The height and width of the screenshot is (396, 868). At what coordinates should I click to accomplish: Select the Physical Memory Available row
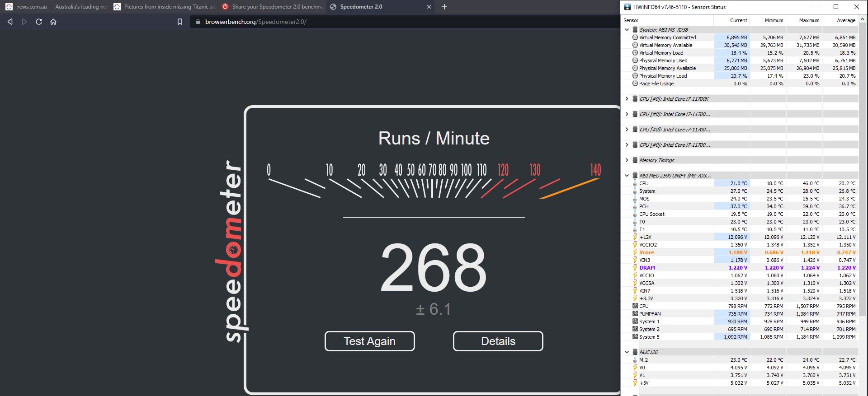pyautogui.click(x=740, y=68)
